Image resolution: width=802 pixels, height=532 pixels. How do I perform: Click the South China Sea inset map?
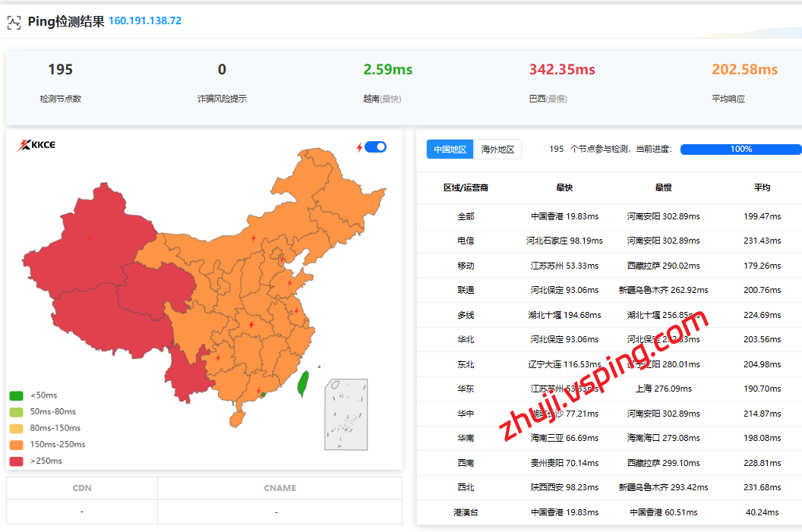[x=346, y=414]
